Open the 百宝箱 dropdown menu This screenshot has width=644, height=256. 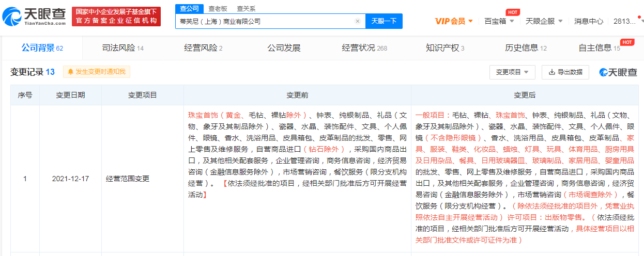click(499, 21)
